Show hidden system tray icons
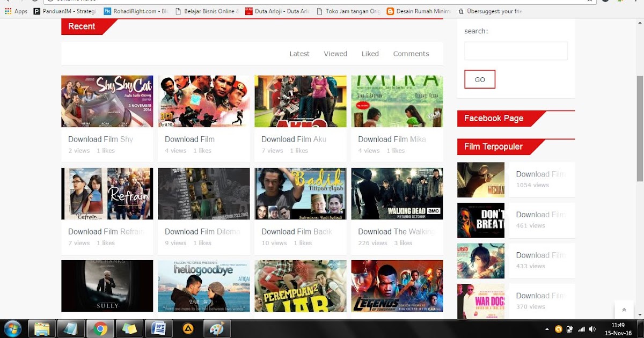The width and height of the screenshot is (644, 338). pos(547,329)
